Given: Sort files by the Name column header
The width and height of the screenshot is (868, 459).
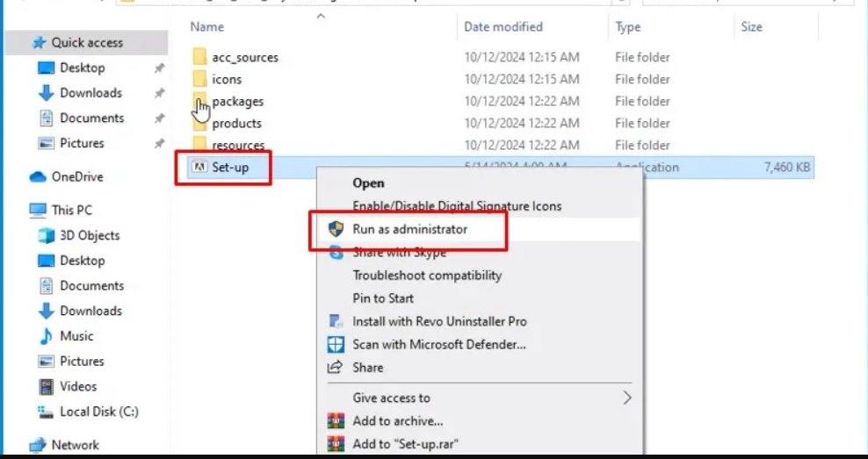Looking at the screenshot, I should tap(207, 27).
